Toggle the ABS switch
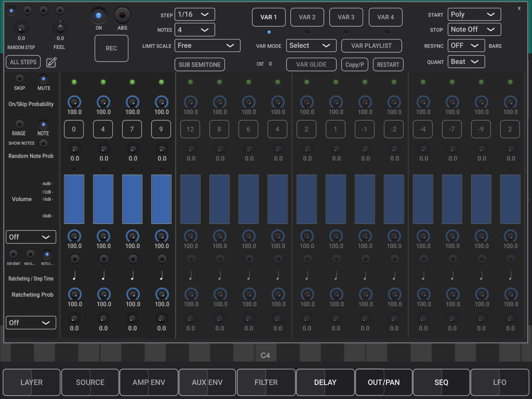 tap(122, 16)
